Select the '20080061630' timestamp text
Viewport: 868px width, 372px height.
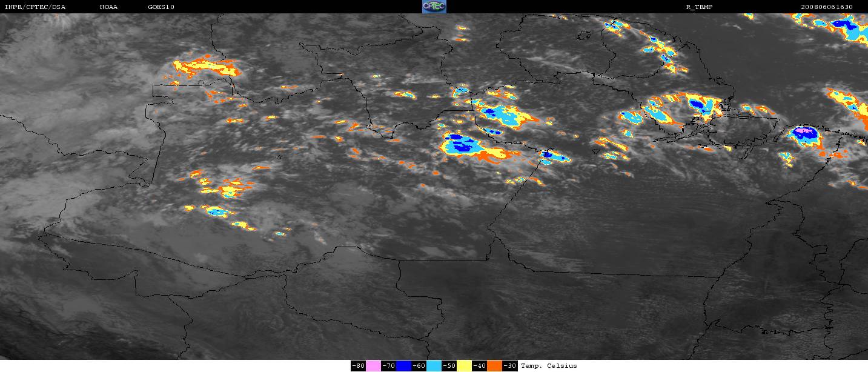click(827, 7)
